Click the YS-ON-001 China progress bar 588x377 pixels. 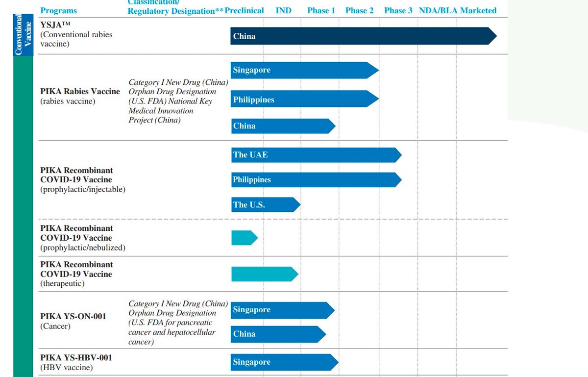click(278, 334)
